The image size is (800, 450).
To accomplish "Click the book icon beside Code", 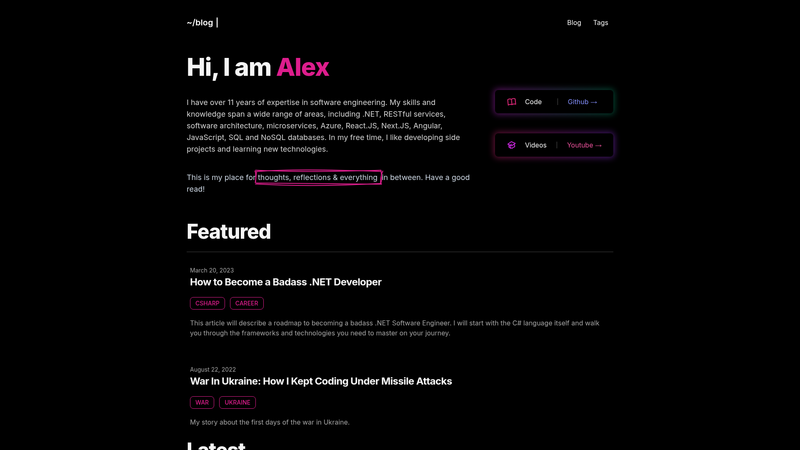I will [511, 102].
